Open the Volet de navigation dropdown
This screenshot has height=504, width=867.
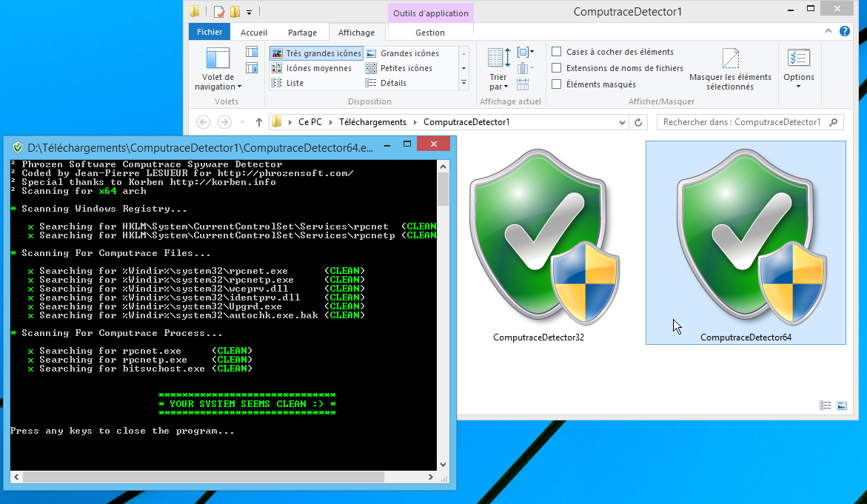point(218,69)
